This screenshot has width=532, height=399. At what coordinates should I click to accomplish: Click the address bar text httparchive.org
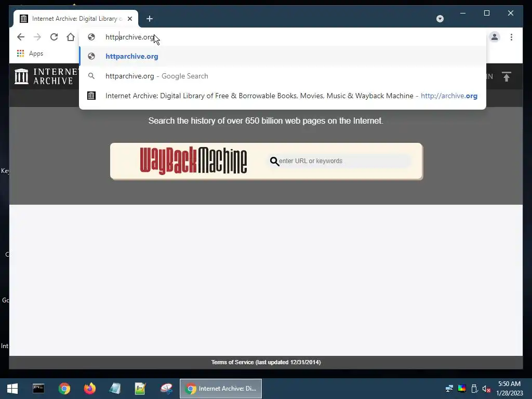pyautogui.click(x=130, y=37)
